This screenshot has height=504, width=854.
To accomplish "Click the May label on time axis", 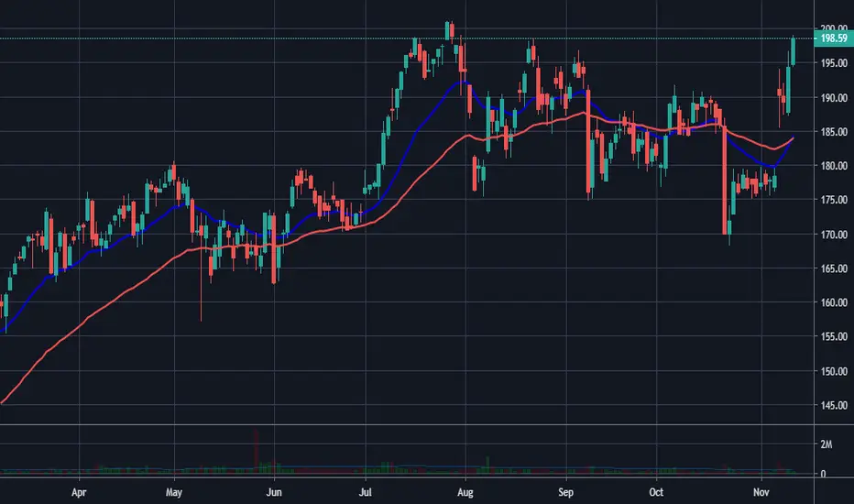I will (174, 492).
